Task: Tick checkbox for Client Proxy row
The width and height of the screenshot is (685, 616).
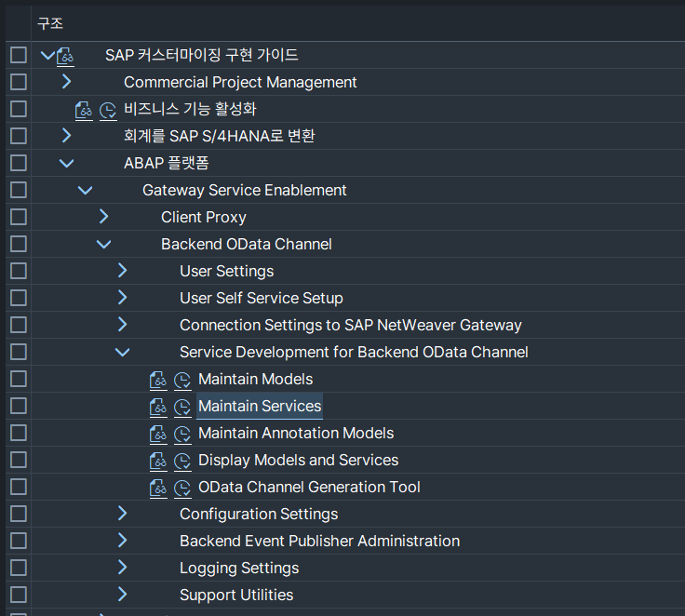Action: [19, 217]
